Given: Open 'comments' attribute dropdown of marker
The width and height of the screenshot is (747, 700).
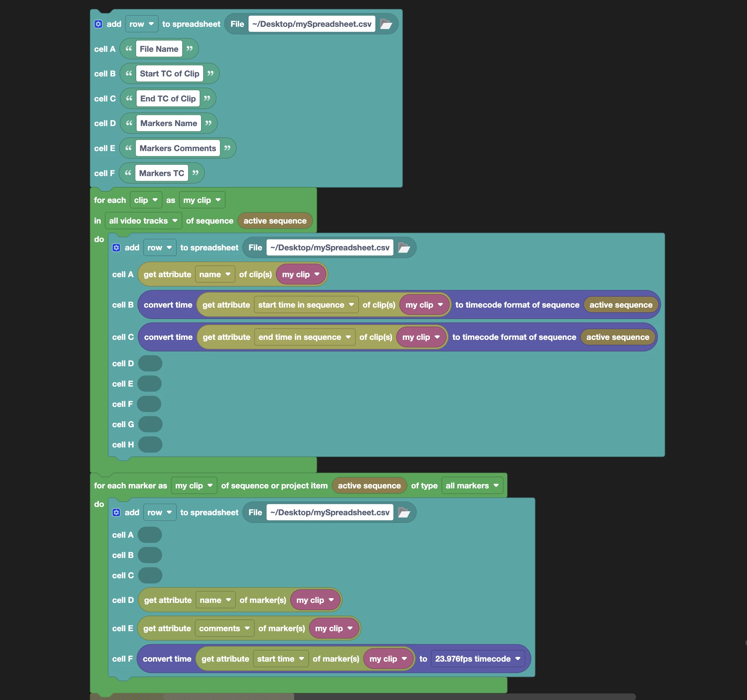Looking at the screenshot, I should click(224, 629).
